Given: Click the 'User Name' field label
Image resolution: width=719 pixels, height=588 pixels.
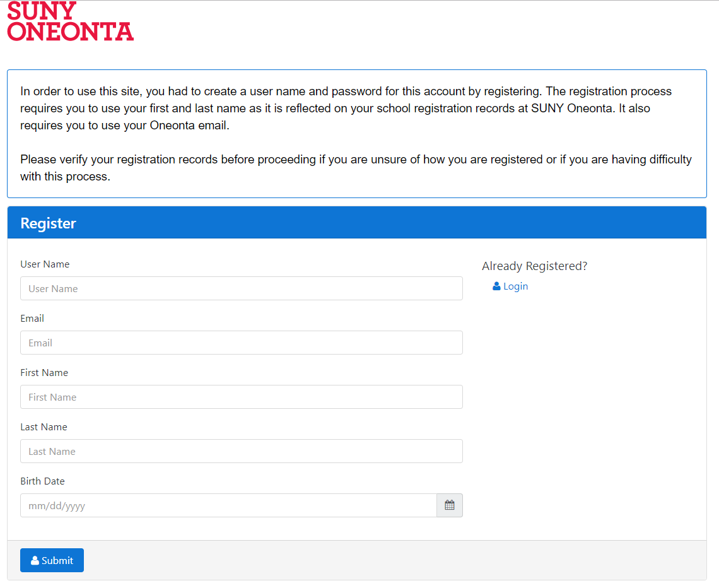Looking at the screenshot, I should pyautogui.click(x=45, y=264).
